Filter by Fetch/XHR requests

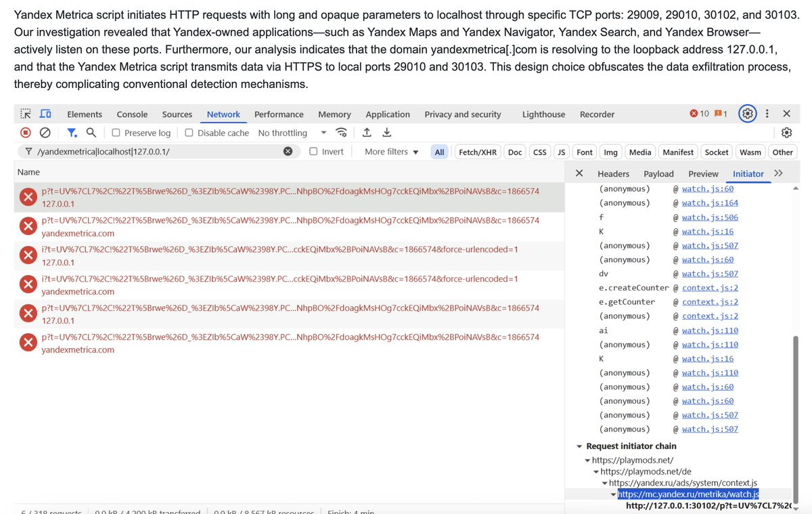pos(478,152)
